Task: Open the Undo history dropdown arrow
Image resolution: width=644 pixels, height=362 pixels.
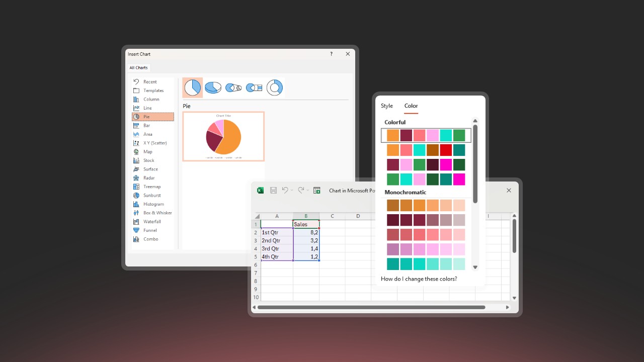Action: pyautogui.click(x=292, y=191)
